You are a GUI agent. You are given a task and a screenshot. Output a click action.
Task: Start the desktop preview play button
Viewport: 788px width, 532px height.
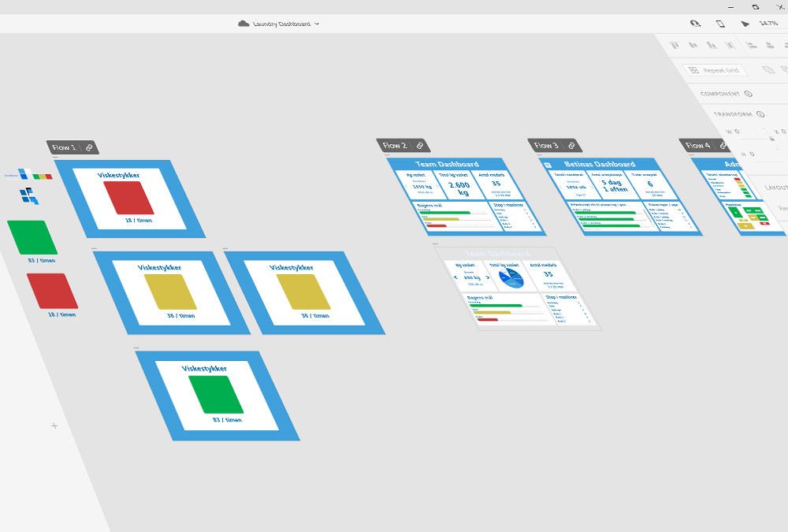tap(745, 24)
